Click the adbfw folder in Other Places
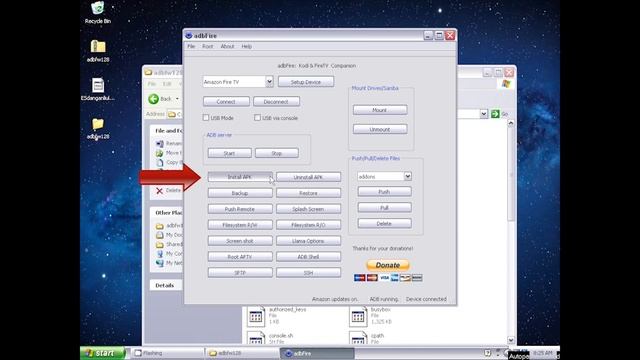Image resolution: width=640 pixels, height=360 pixels. (x=160, y=226)
